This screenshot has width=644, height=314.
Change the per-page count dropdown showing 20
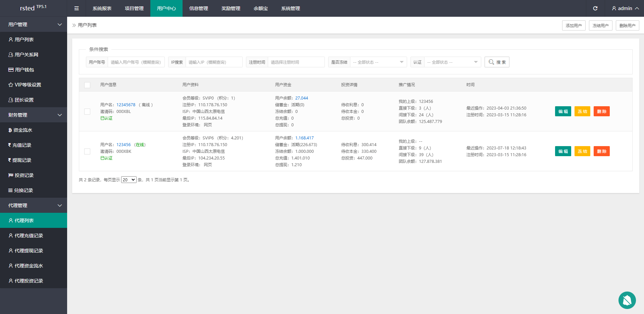129,180
